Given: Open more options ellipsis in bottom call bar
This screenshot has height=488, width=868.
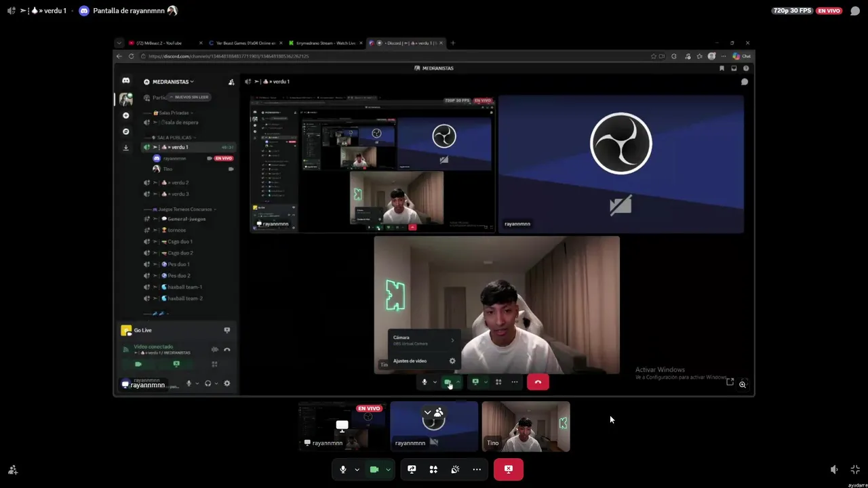Looking at the screenshot, I should click(477, 469).
